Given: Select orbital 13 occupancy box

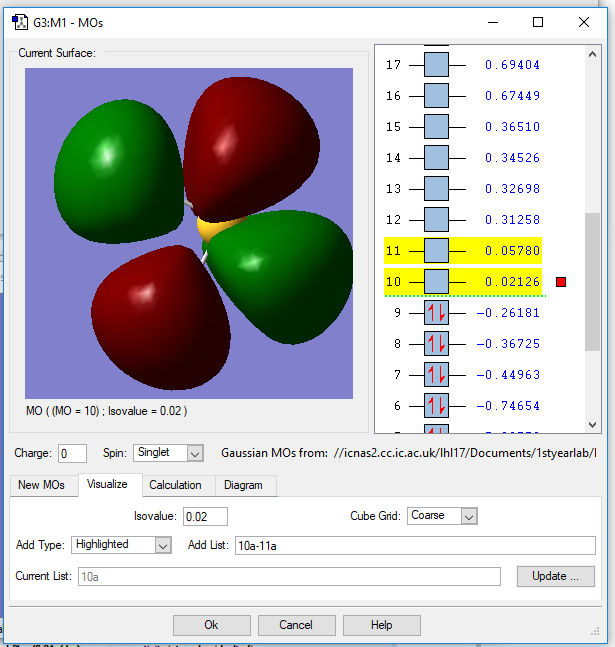Looking at the screenshot, I should point(436,189).
